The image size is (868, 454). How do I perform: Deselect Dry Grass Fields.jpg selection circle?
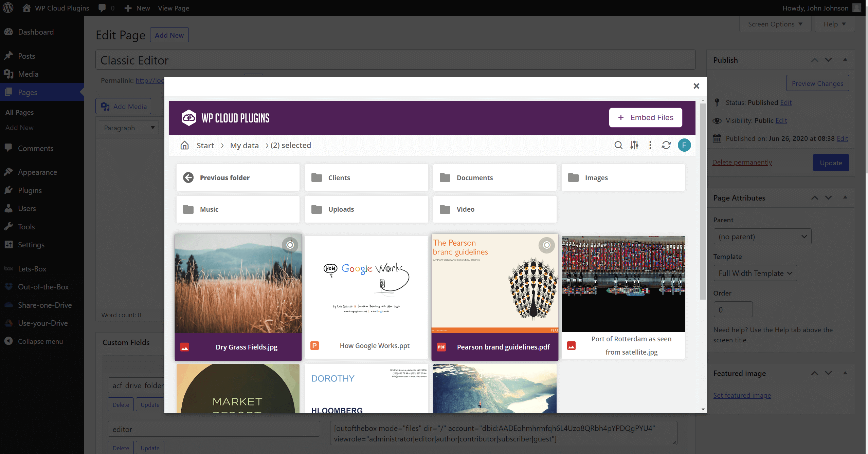(x=290, y=245)
